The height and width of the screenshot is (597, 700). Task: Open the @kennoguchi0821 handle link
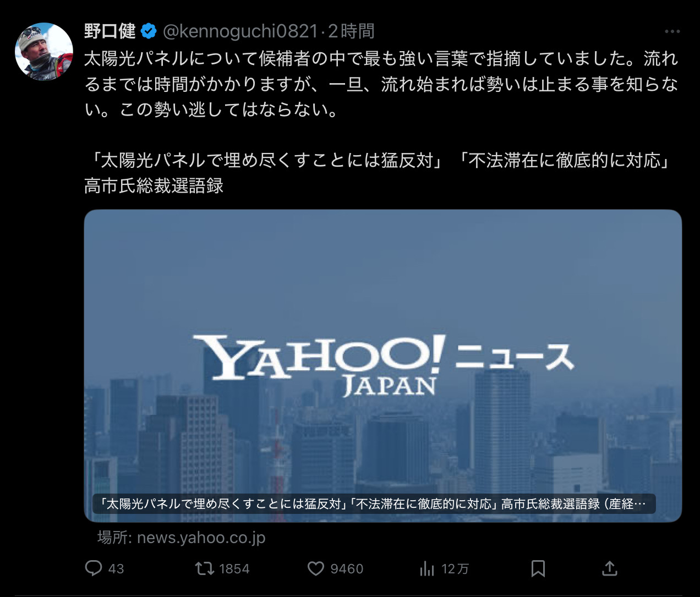coord(240,31)
